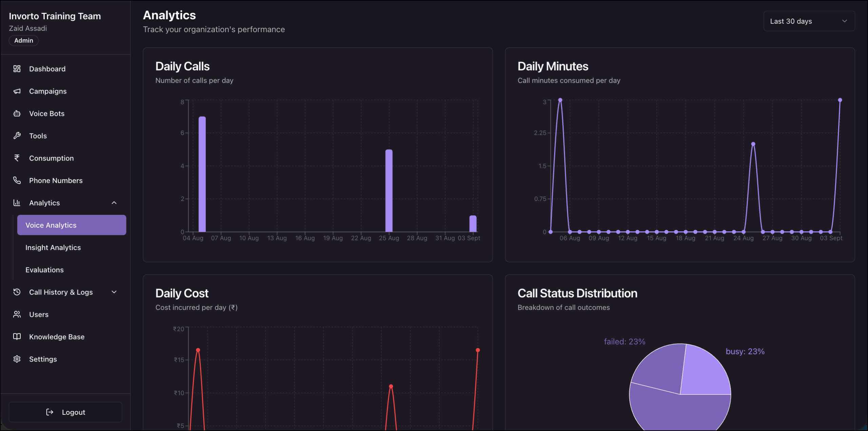Screen dimensions: 868x431
Task: Collapse the Analytics section chevron
Action: coord(114,203)
